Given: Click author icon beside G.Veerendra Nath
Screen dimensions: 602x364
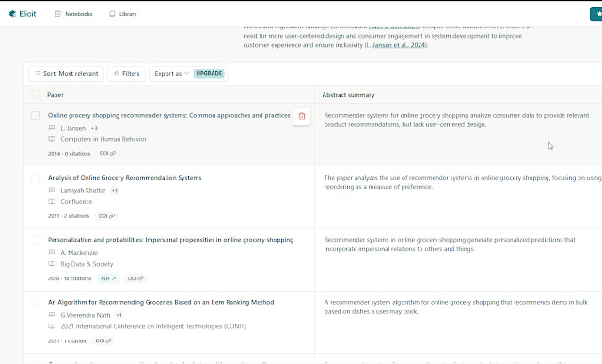Looking at the screenshot, I should (x=52, y=315).
